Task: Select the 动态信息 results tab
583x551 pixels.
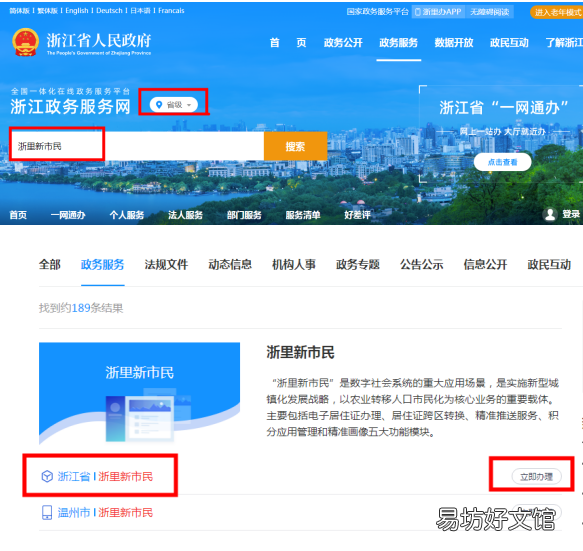Action: (230, 265)
